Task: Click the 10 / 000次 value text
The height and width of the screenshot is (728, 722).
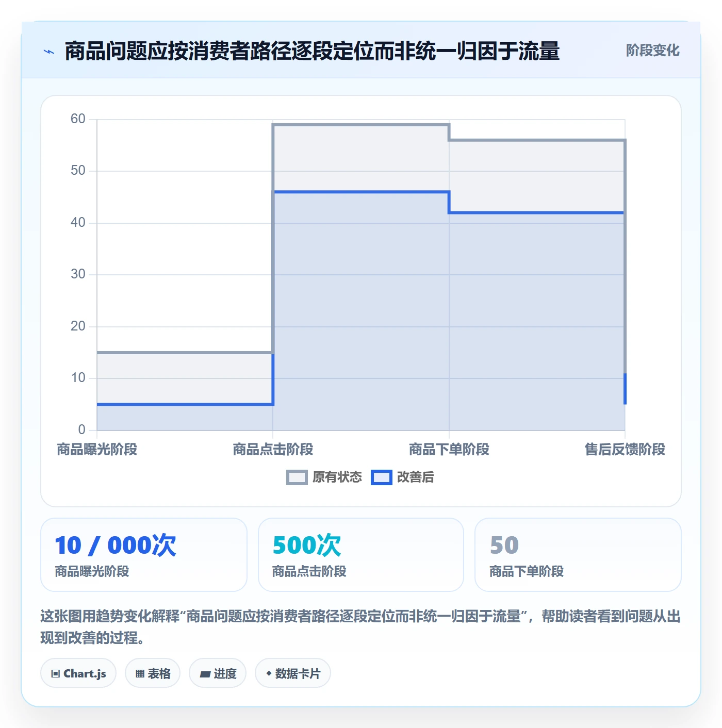Action: tap(116, 545)
